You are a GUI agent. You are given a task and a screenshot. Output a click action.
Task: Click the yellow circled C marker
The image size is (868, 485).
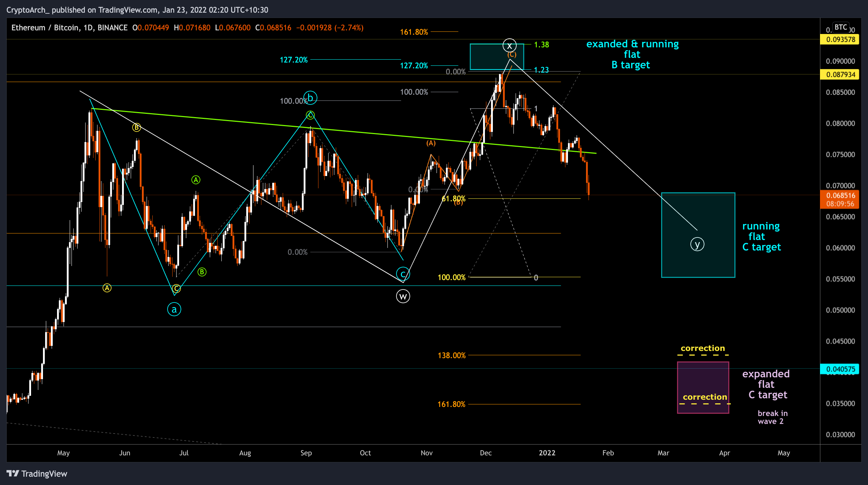176,288
